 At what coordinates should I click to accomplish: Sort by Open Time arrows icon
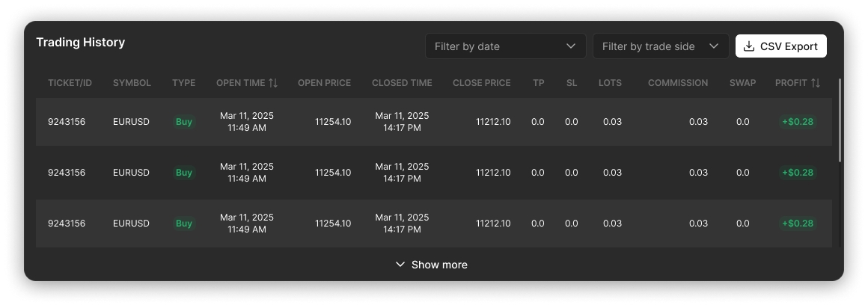click(x=273, y=83)
